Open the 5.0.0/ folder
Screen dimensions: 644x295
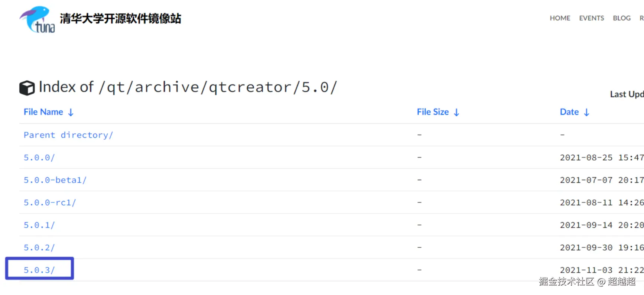point(39,158)
